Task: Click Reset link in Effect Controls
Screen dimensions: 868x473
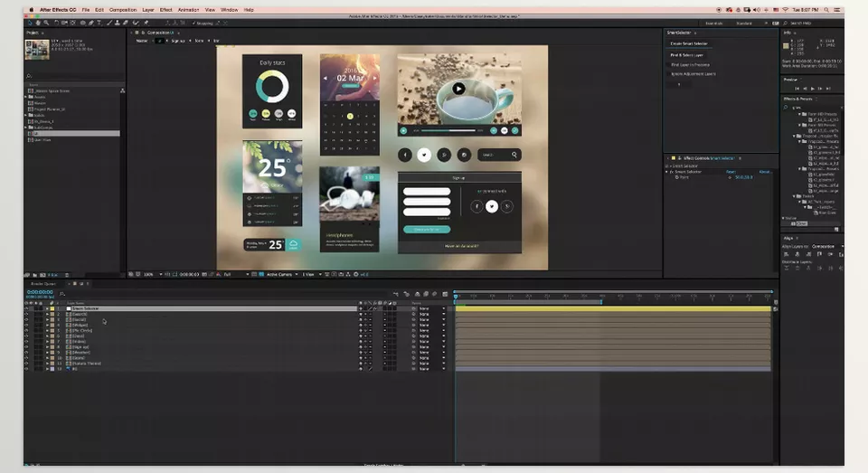Action: coord(731,172)
